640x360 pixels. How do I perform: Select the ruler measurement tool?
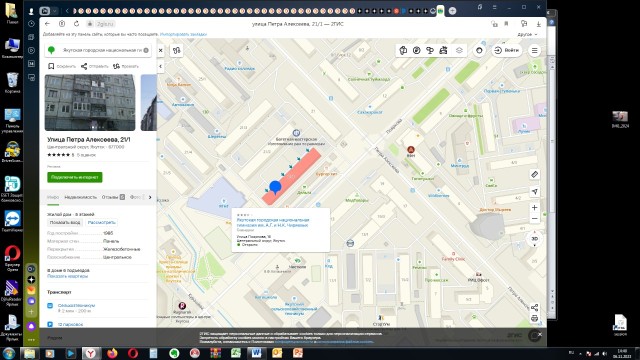534,175
